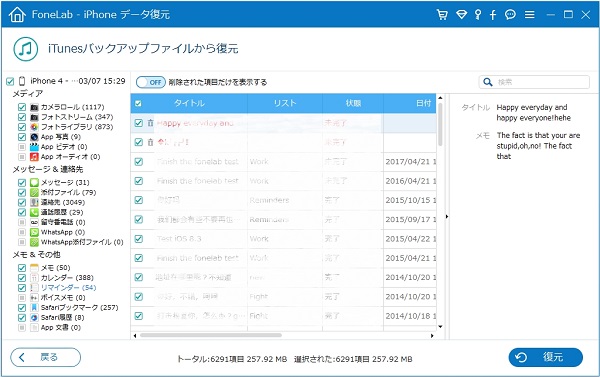Click the Safari履歴 compass icon
Viewport: 600px width, 377px height.
point(34,318)
